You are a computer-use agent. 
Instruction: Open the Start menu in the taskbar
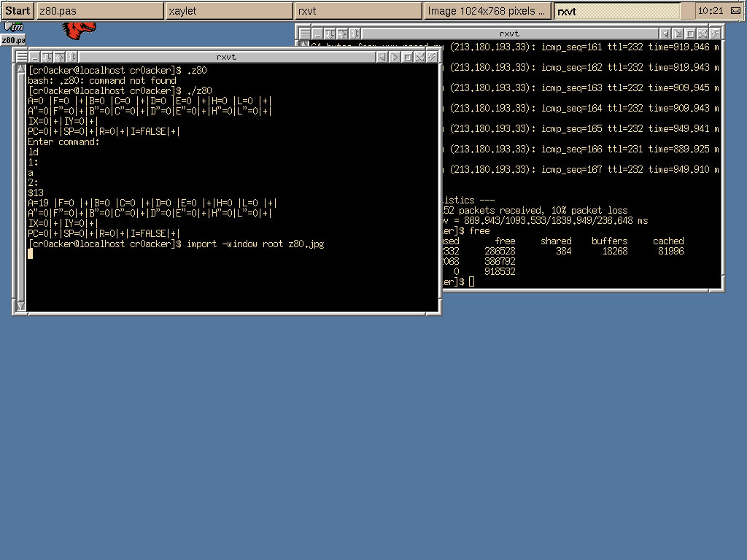[x=18, y=11]
